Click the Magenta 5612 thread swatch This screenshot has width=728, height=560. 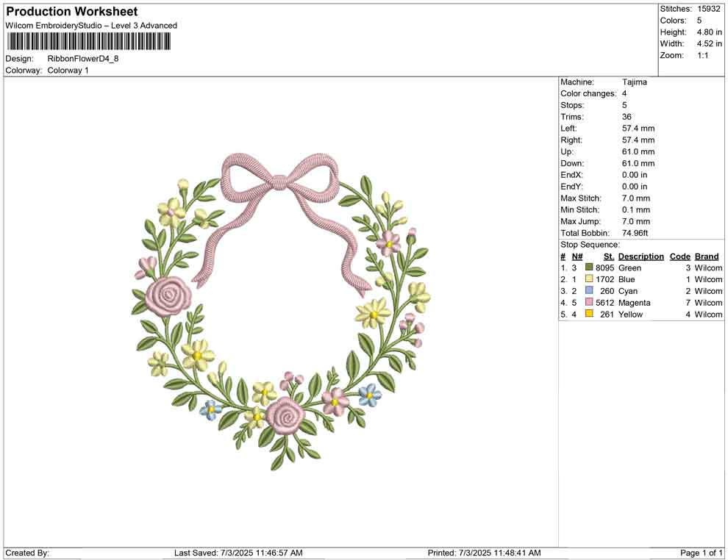(588, 303)
